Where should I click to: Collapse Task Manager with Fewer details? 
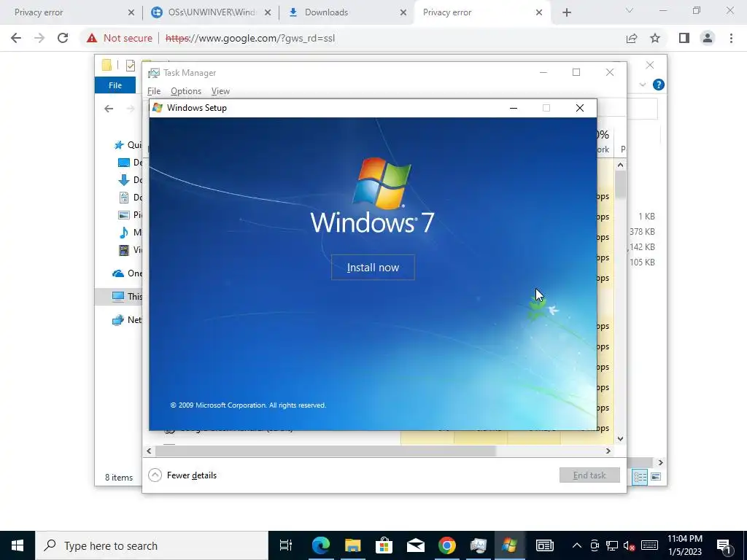(182, 475)
